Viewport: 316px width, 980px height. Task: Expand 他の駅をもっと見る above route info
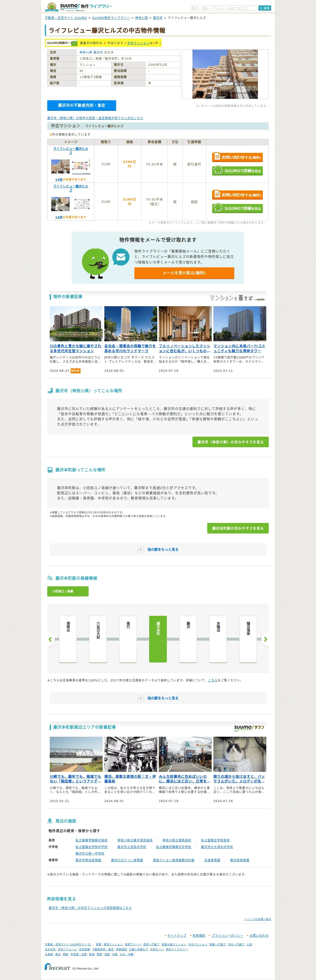(x=158, y=549)
